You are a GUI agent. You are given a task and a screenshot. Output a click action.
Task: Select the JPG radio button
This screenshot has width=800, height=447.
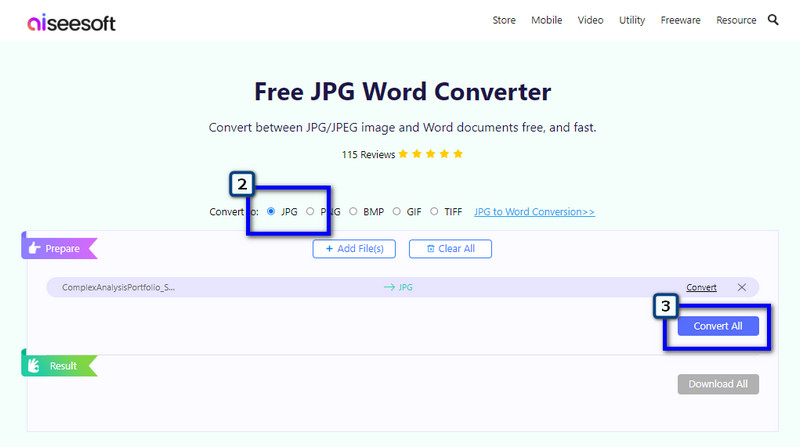271,211
